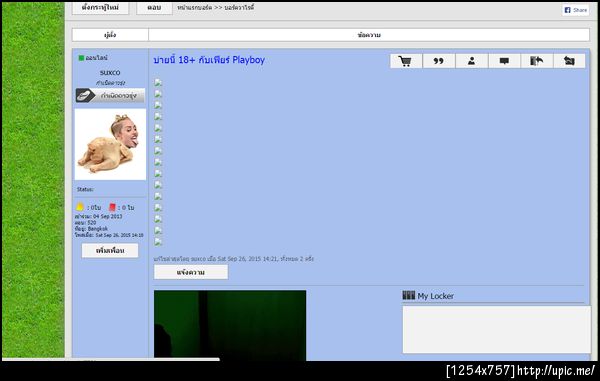Click the last edited by suxco note
Image resolution: width=600 pixels, height=381 pixels.
233,259
